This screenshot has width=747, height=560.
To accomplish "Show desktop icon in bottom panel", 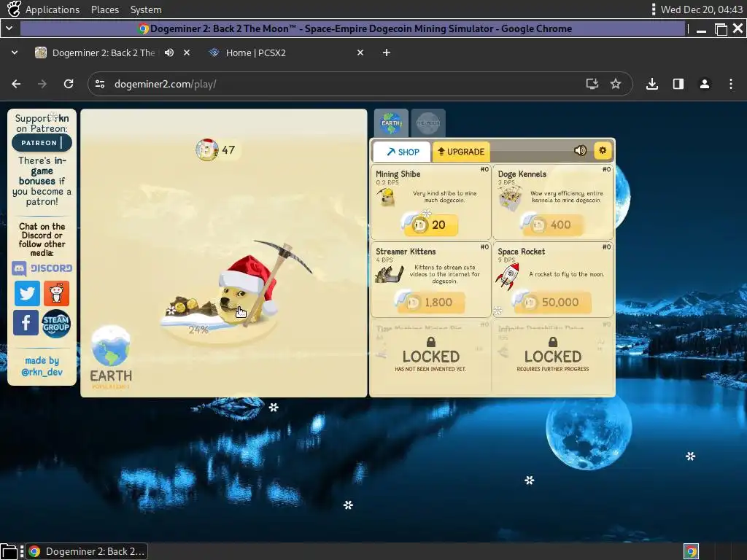I will pos(9,551).
